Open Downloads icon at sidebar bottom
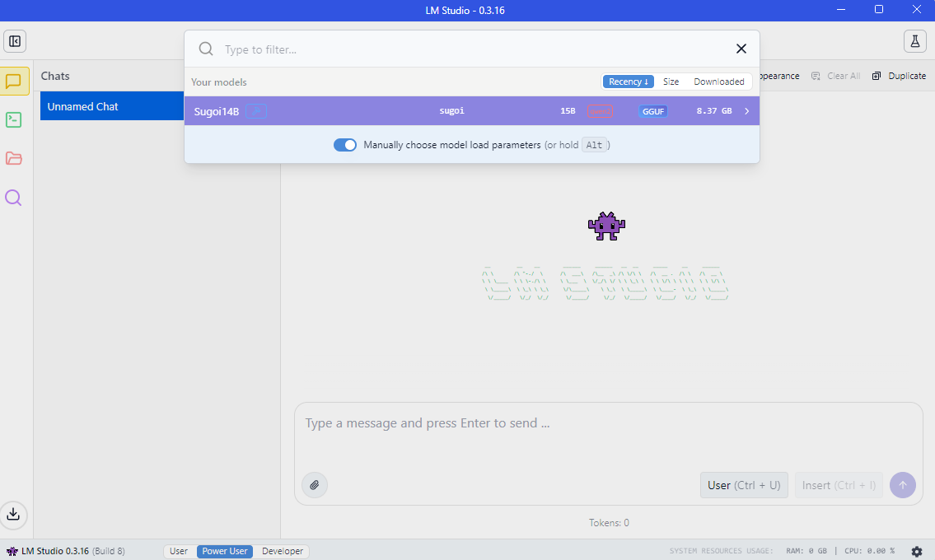 [14, 514]
